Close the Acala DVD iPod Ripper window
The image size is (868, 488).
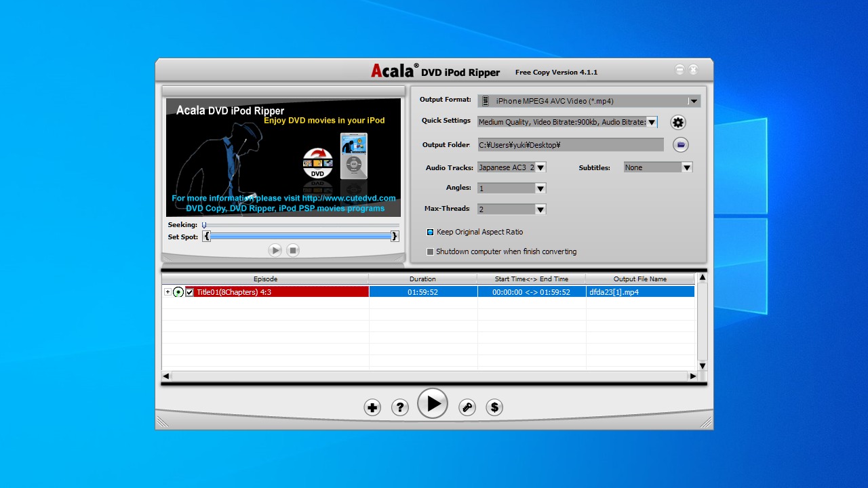[x=693, y=69]
